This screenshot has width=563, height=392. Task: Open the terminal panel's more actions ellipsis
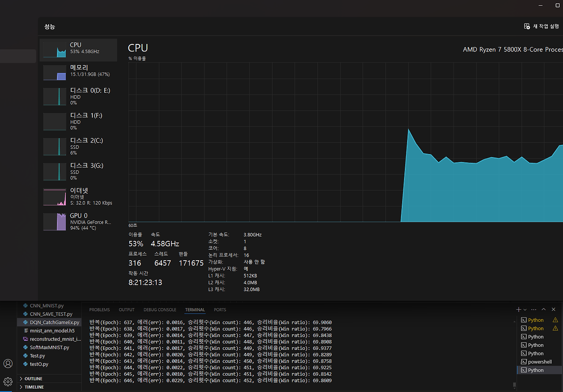534,309
